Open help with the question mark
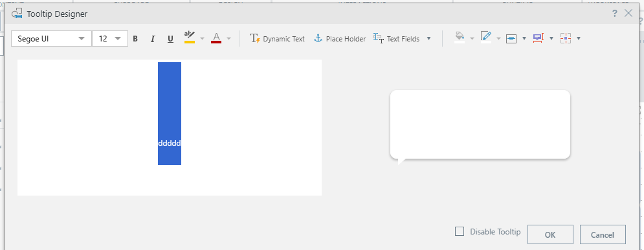This screenshot has height=250, width=644. 615,14
